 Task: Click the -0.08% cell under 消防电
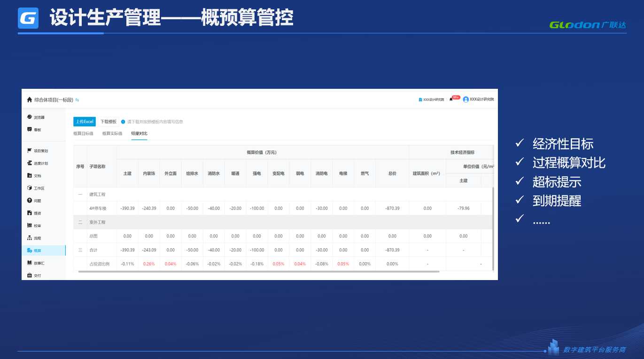click(322, 264)
